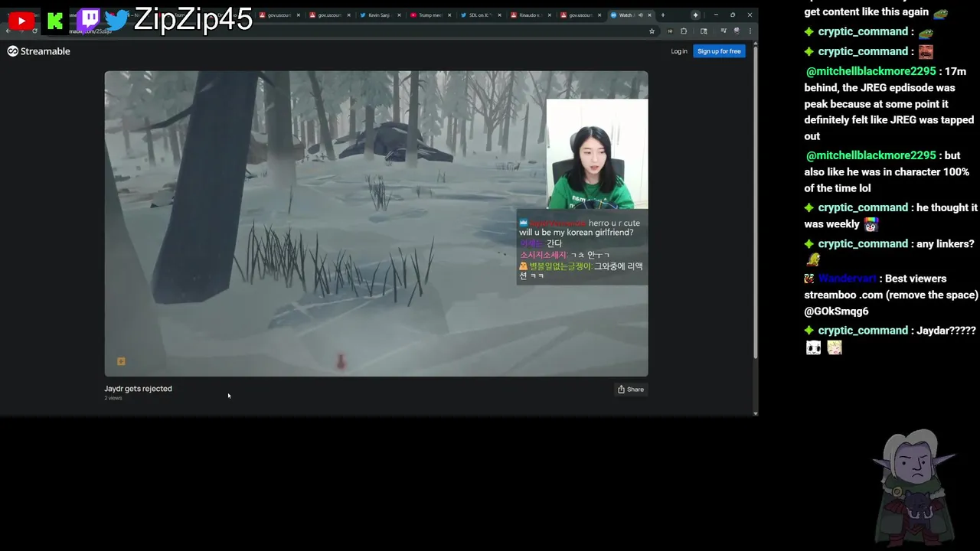This screenshot has height=551, width=980.
Task: Click the streamer webcam inside the video
Action: pyautogui.click(x=597, y=154)
